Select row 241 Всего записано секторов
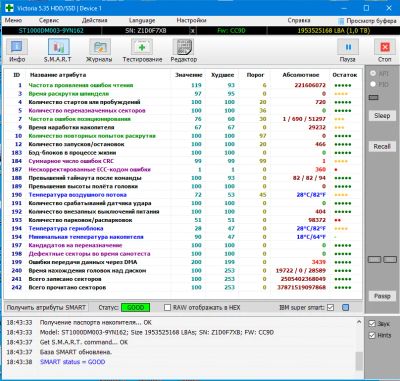 click(183, 279)
